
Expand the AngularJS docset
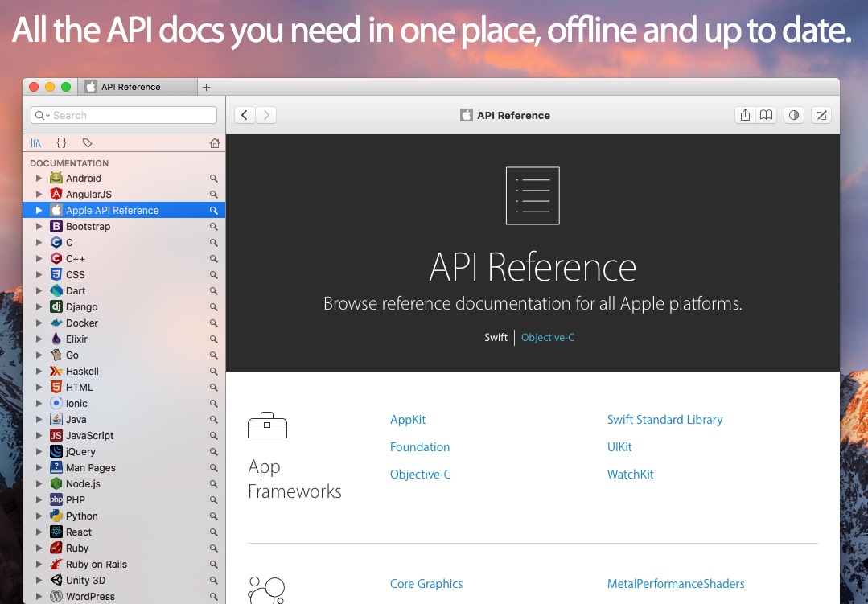[x=39, y=195]
